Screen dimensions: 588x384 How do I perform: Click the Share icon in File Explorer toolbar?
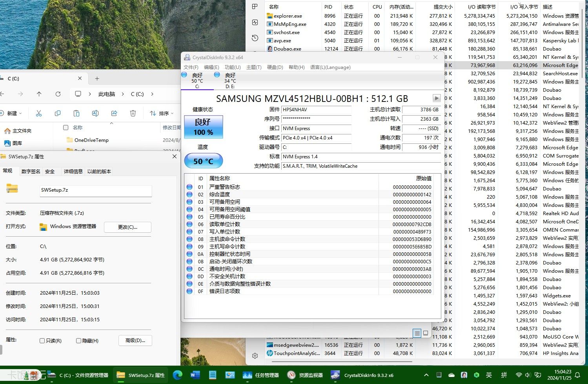click(114, 113)
